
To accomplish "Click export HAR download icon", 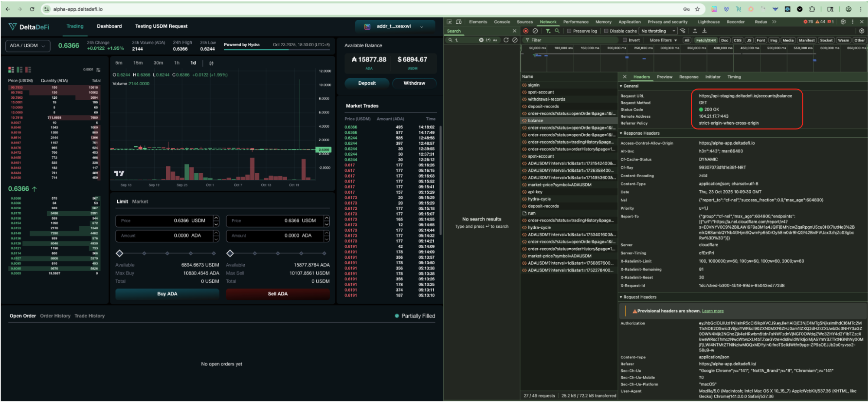I will (x=704, y=31).
